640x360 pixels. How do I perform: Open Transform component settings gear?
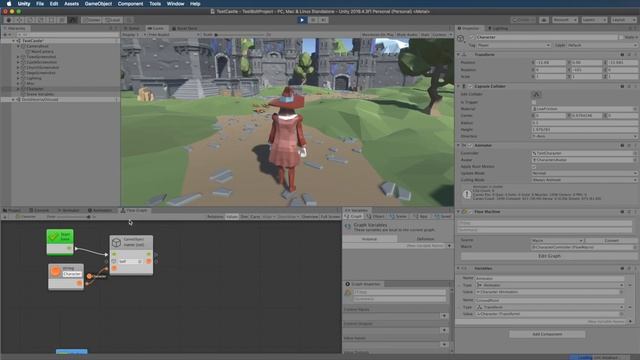pos(629,54)
